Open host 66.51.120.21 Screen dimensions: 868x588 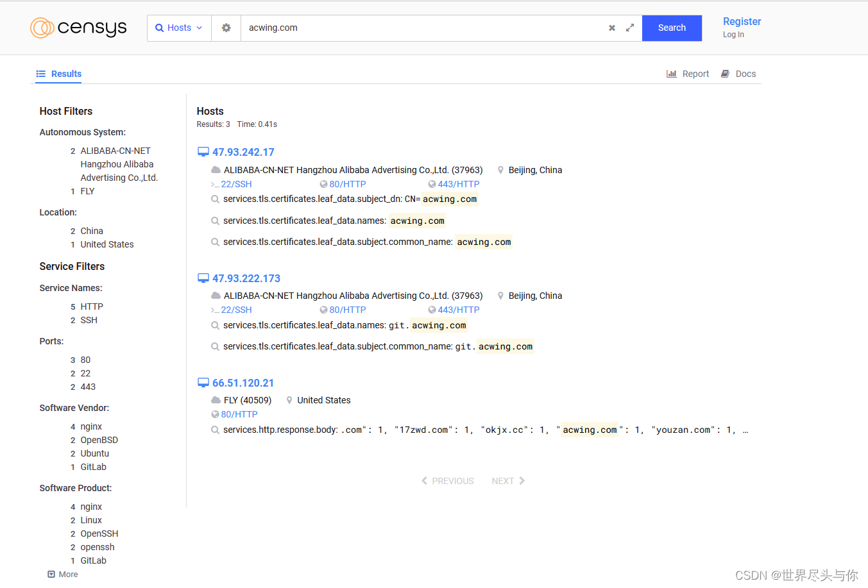point(243,383)
